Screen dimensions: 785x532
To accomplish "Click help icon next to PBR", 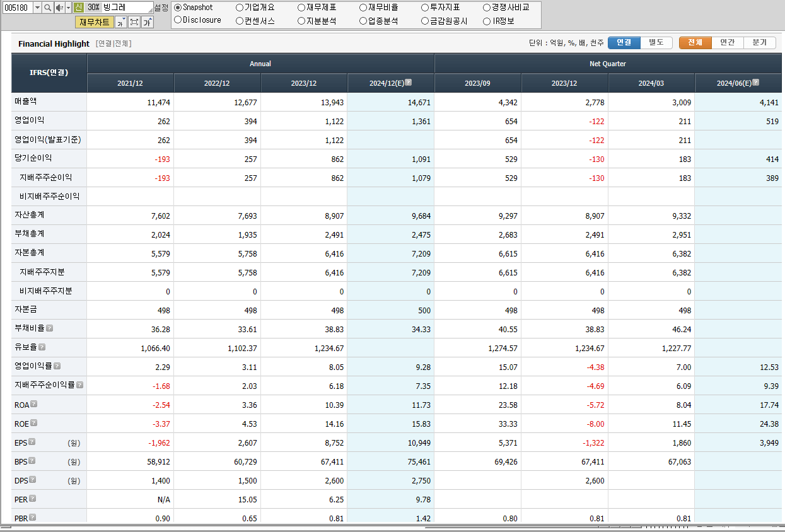I will point(32,517).
